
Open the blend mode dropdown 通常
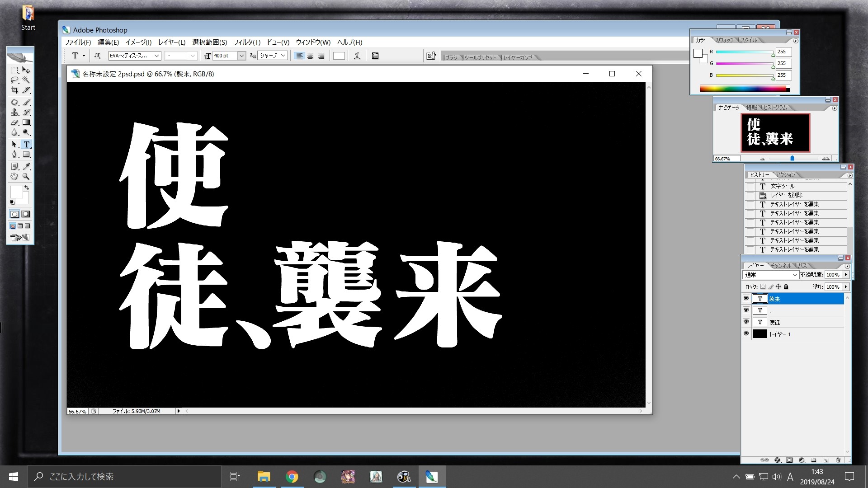click(770, 275)
